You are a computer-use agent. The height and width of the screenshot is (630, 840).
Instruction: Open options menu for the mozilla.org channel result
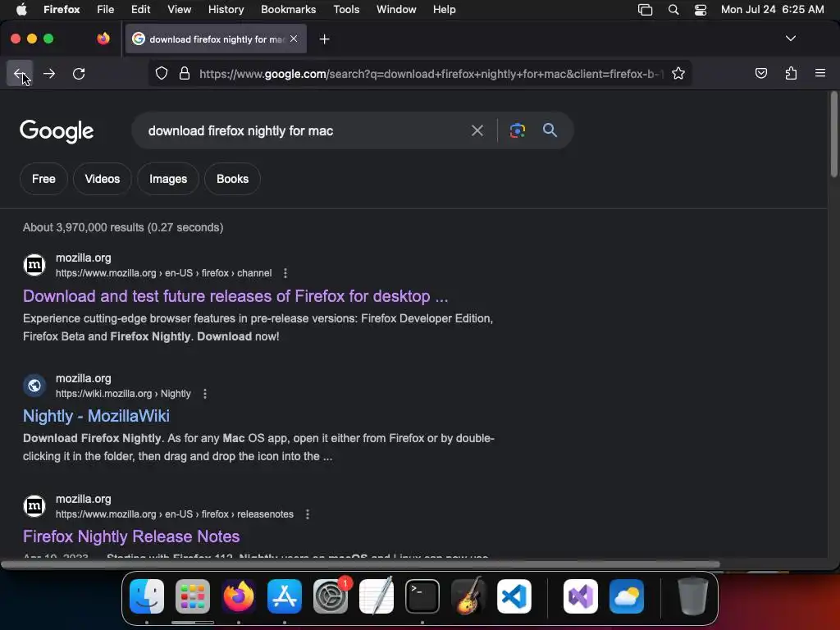coord(285,273)
